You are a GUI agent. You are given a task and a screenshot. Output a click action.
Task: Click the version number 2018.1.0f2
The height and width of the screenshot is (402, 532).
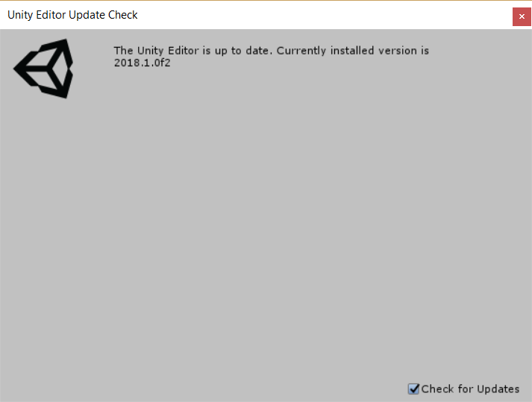[x=143, y=63]
